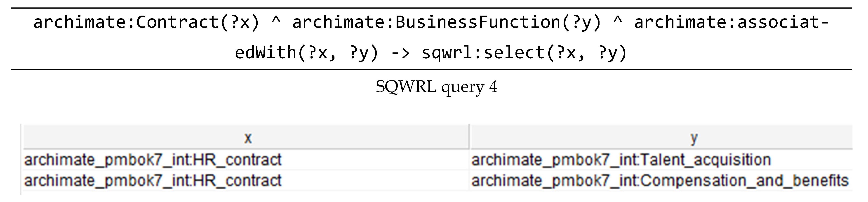
Task: Click the archimate:BusinessFunction(?y) atom in query
Action: pos(447,23)
